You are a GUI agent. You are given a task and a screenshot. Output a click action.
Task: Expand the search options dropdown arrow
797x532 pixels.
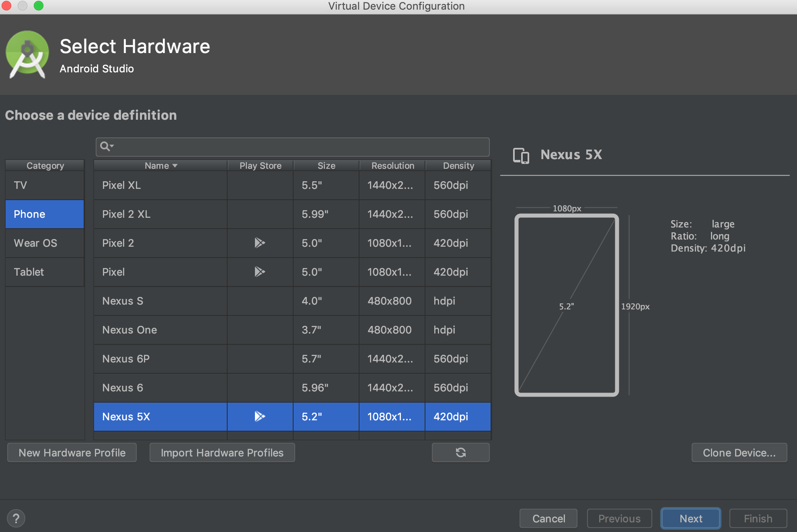pyautogui.click(x=112, y=146)
